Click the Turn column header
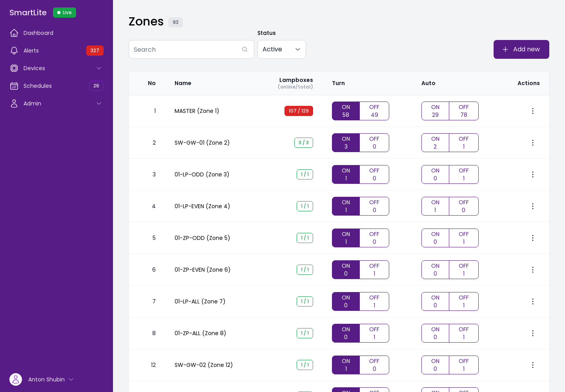 click(338, 83)
